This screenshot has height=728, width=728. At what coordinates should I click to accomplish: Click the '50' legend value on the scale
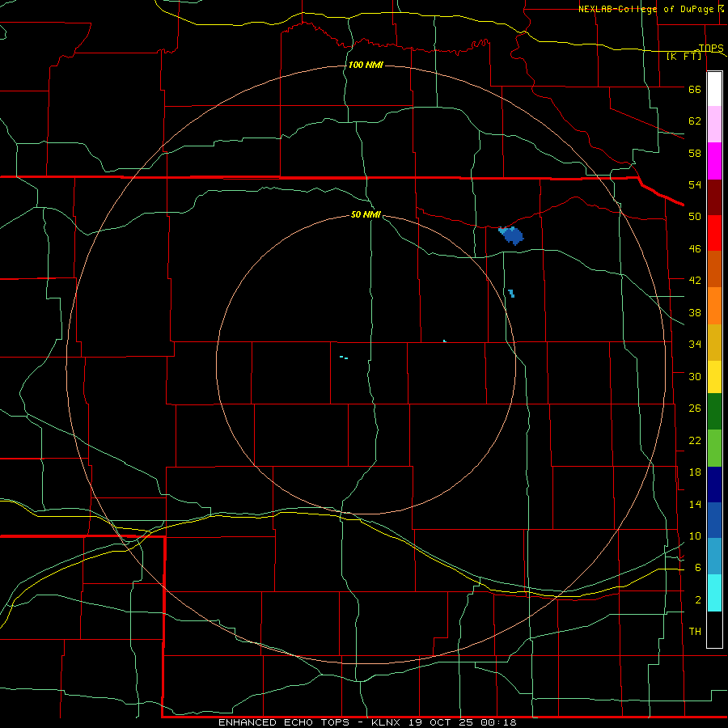click(x=695, y=217)
